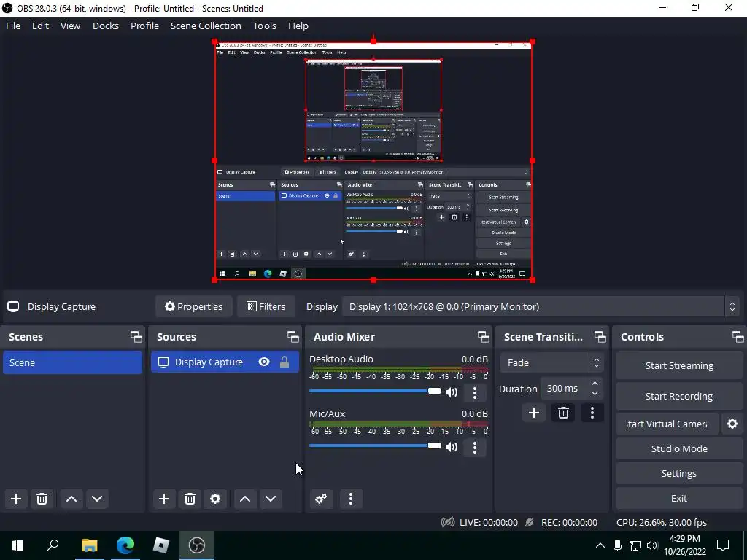The image size is (747, 560).
Task: Open the View menu
Action: [70, 26]
